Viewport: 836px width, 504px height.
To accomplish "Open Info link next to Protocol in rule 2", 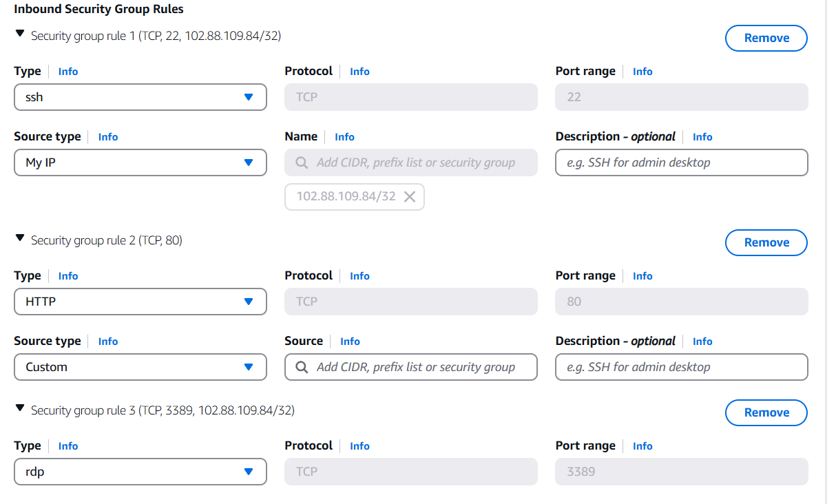I will coord(359,276).
